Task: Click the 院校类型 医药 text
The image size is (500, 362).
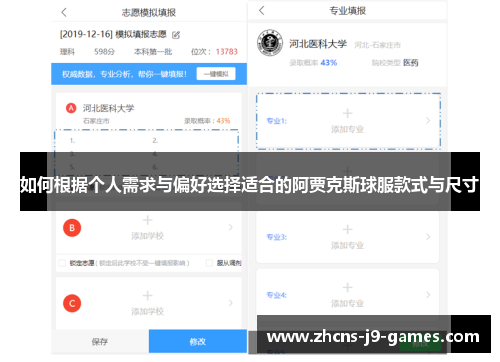Action: point(395,63)
